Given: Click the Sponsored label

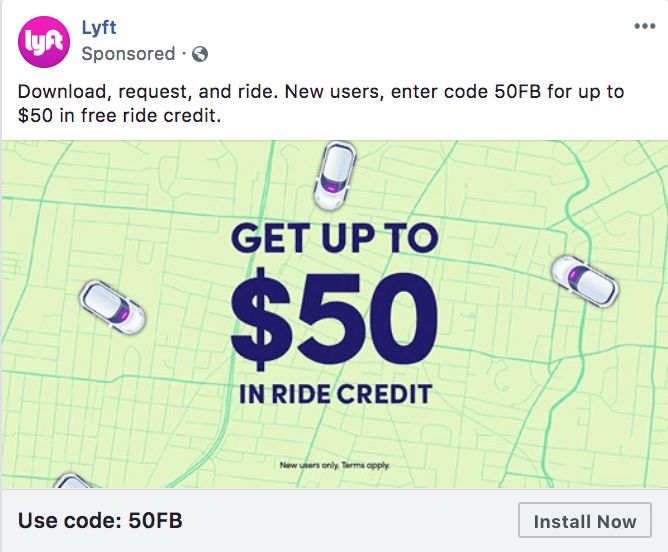Looking at the screenshot, I should (128, 53).
